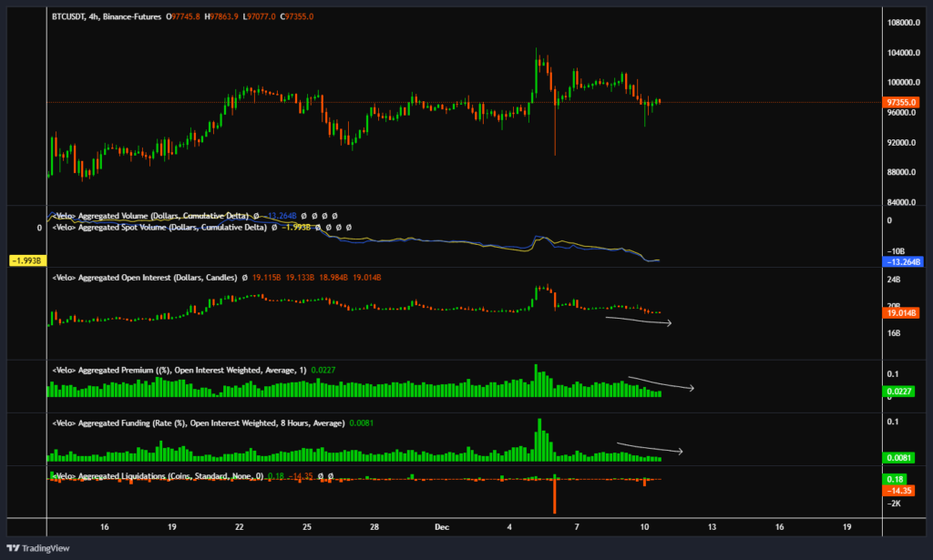Click the BTCUSDT symbol title
Screen dimensions: 933x560
tap(69, 17)
